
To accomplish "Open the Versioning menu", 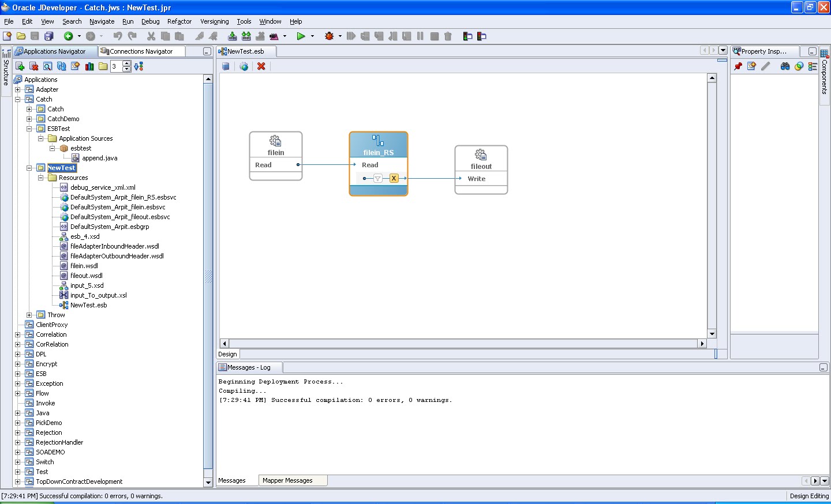I will tap(215, 21).
